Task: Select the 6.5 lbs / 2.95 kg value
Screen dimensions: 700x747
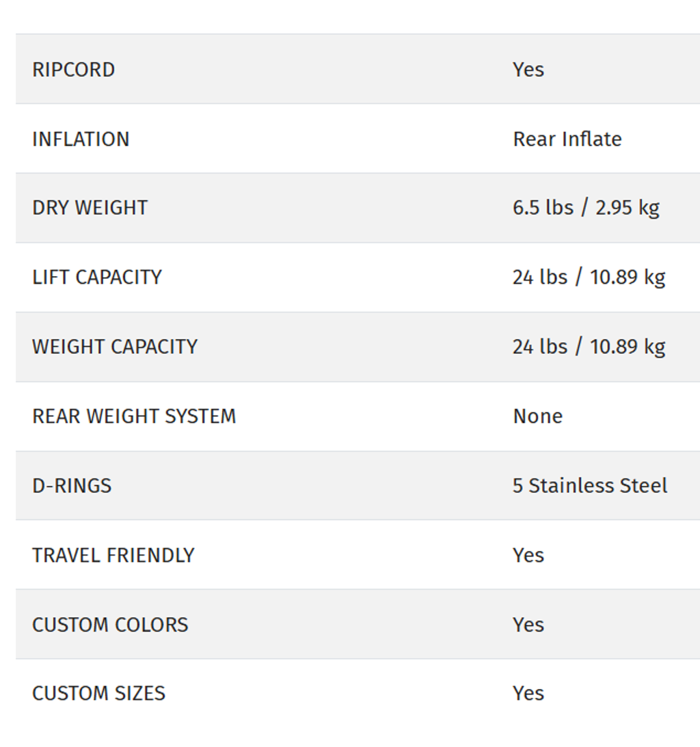Action: [586, 208]
